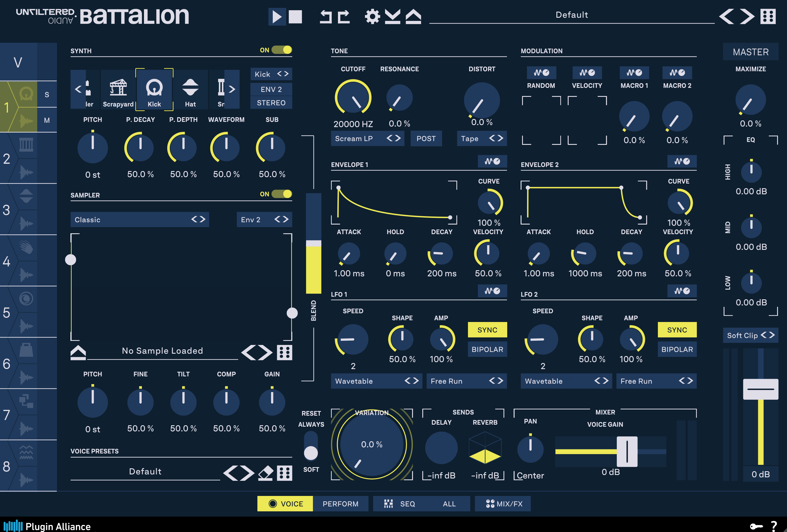This screenshot has width=787, height=532.
Task: Click the Envelope 1 modulation assign icon
Action: tap(492, 161)
